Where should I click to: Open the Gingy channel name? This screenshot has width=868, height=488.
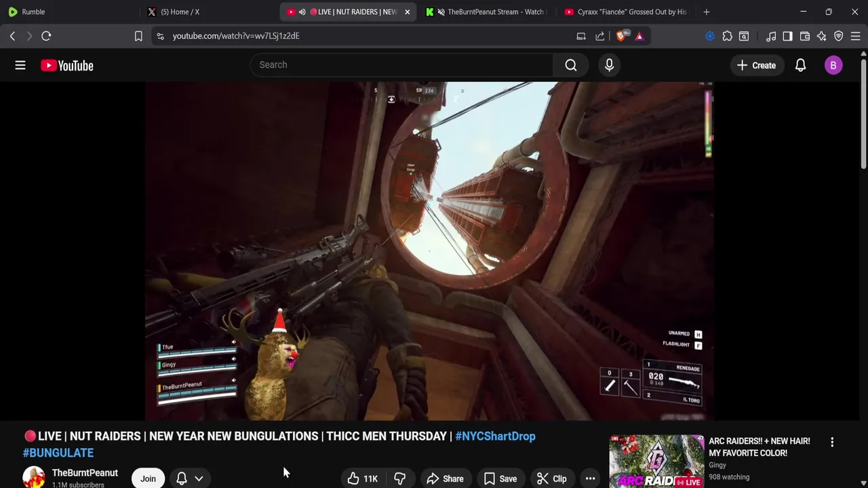(717, 465)
